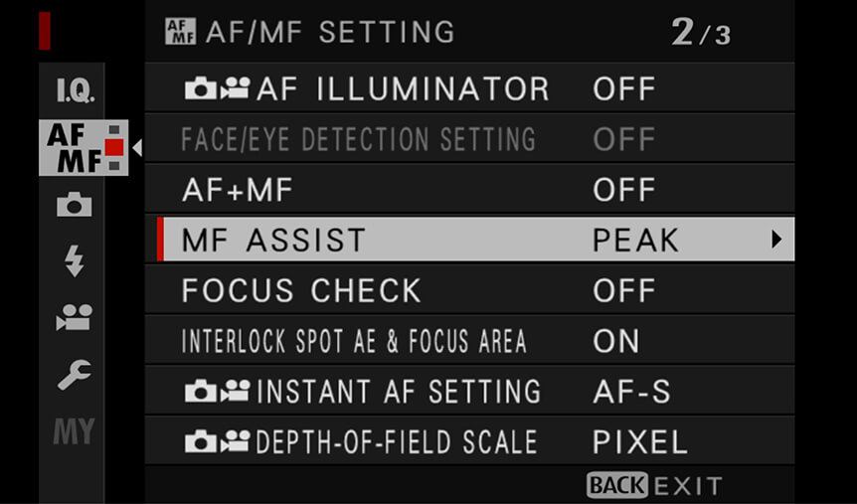The width and height of the screenshot is (857, 504).
Task: Click the red page indicator square
Action: (x=114, y=147)
